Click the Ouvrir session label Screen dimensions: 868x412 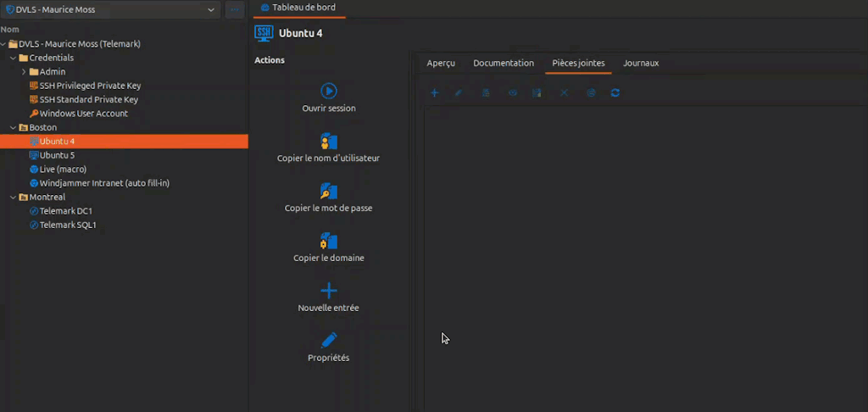[x=329, y=109]
